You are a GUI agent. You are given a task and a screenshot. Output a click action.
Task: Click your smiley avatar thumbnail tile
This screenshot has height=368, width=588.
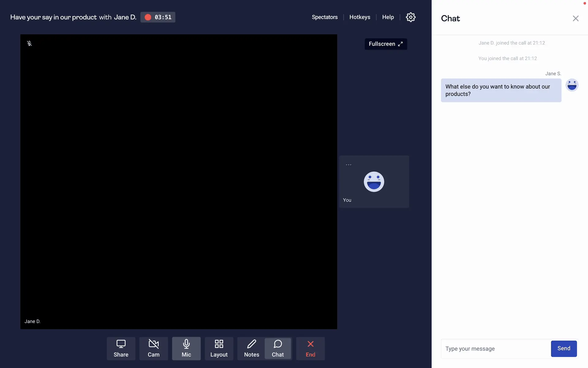pyautogui.click(x=374, y=182)
